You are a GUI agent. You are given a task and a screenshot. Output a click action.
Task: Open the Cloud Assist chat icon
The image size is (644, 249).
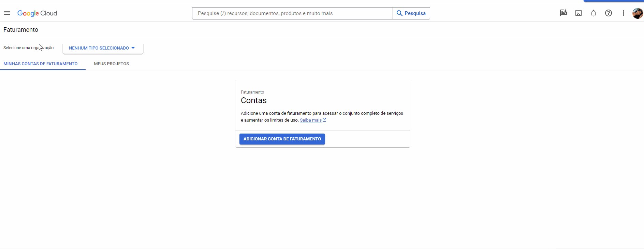click(563, 13)
